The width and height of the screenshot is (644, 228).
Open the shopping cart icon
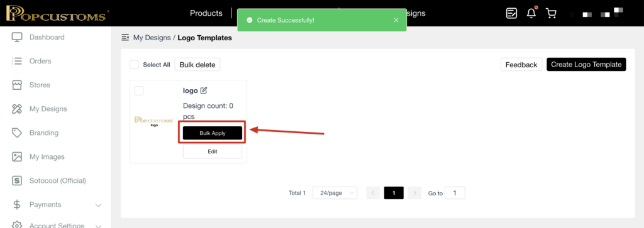(551, 13)
